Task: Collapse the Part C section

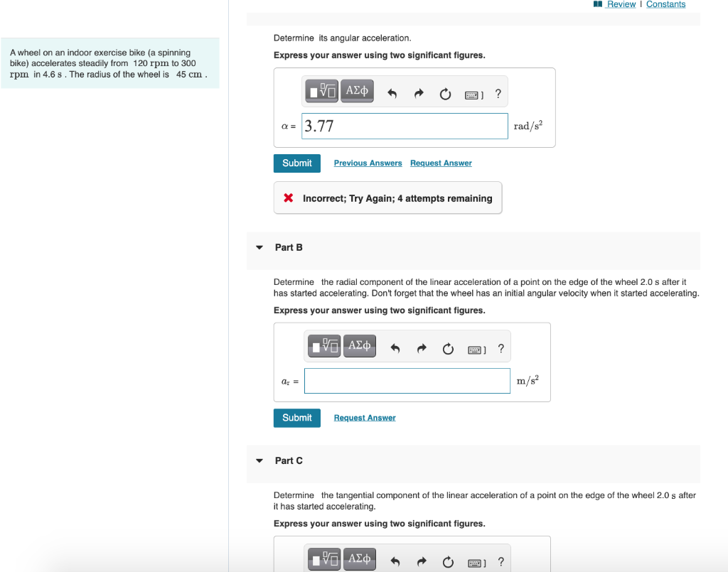Action: pyautogui.click(x=259, y=460)
